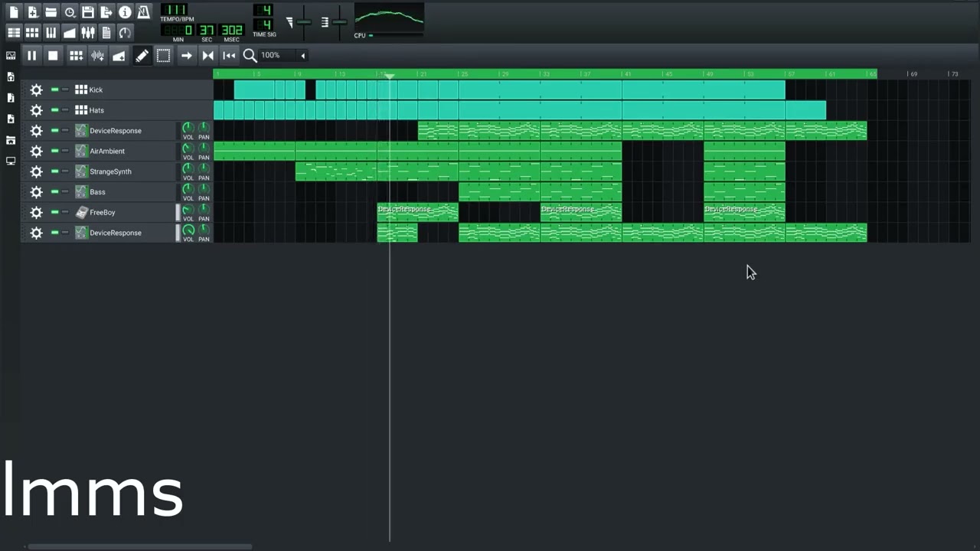Add a sample track
Screen dimensions: 980x551
(97, 55)
